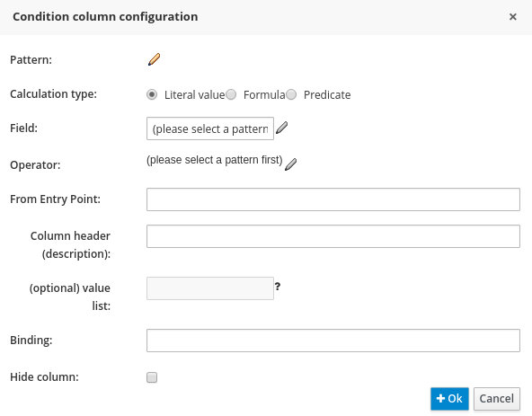Screen dimensions: 532x416
Task: Open the value list help question mark
Action: point(278,287)
